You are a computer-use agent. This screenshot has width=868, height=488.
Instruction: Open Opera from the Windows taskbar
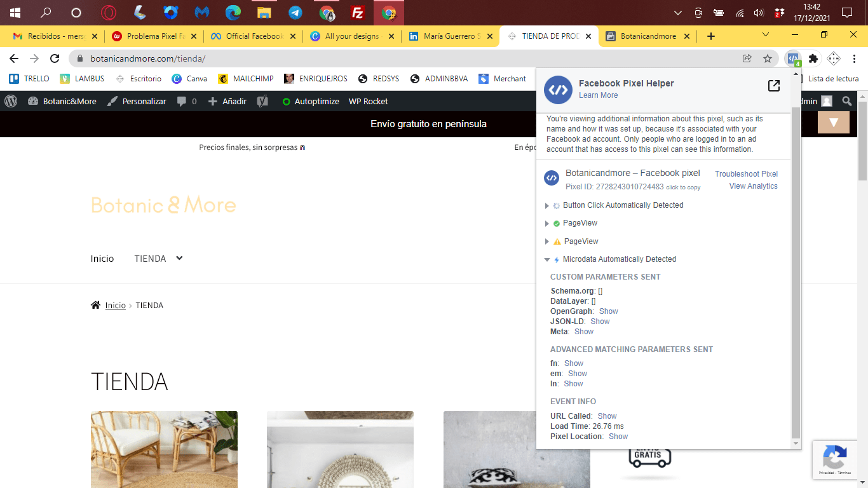click(x=109, y=12)
